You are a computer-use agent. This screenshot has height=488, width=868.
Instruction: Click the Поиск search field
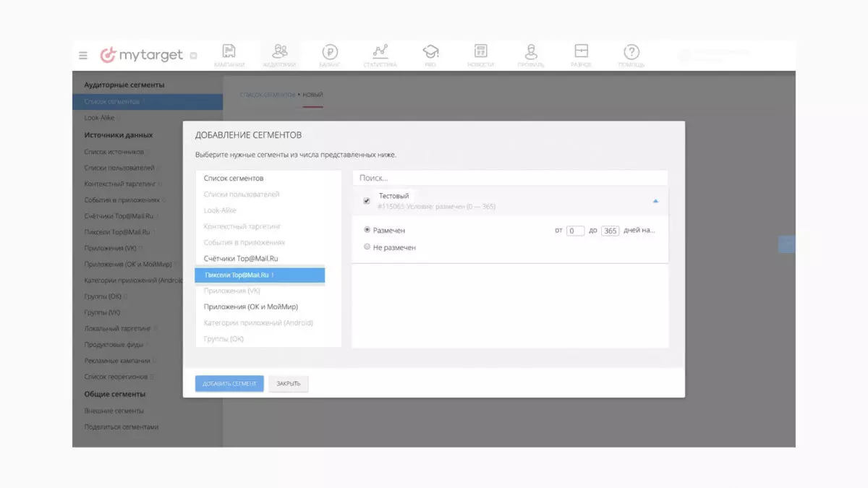pos(510,178)
